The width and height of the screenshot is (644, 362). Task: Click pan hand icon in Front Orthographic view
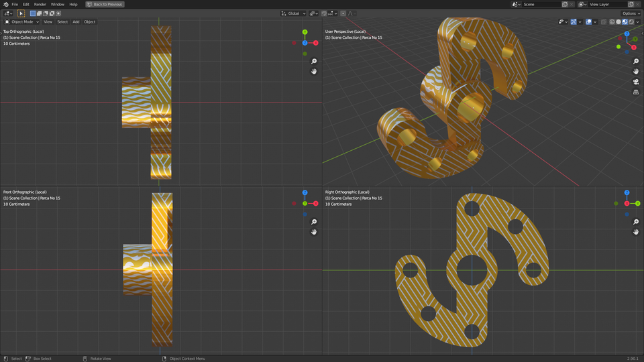(314, 232)
